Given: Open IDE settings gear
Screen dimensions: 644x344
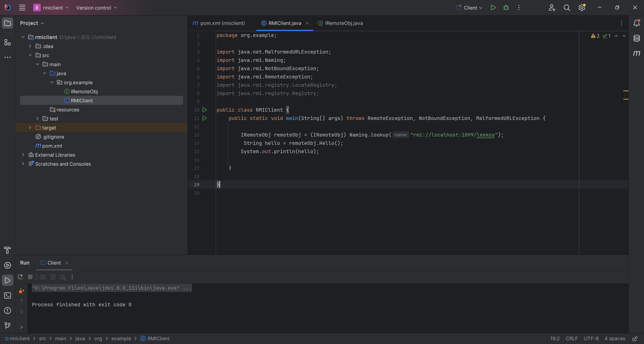Looking at the screenshot, I should tap(582, 8).
